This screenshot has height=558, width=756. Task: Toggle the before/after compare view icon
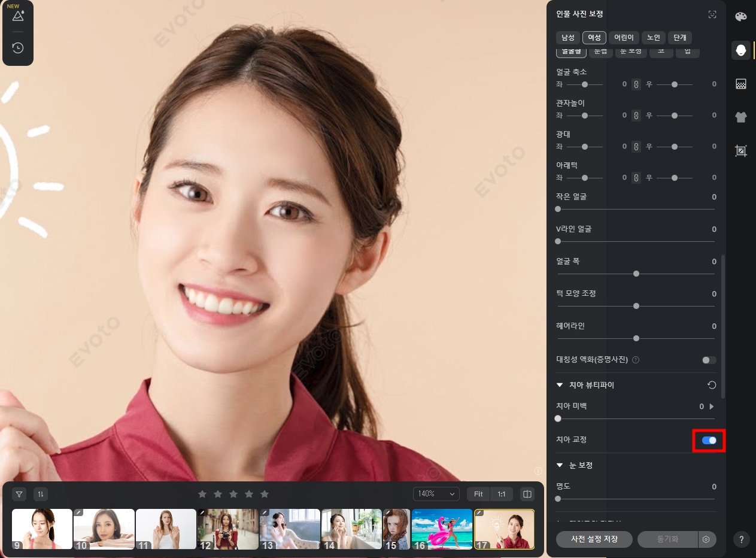click(x=527, y=494)
